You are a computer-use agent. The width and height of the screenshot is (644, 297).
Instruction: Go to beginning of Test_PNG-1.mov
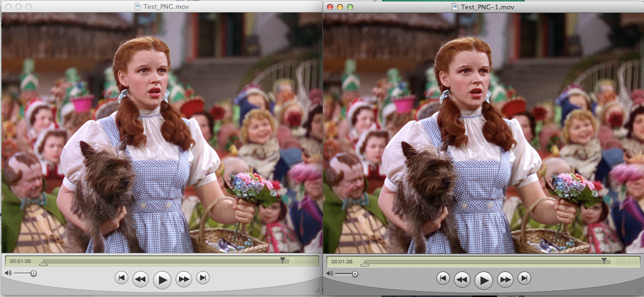click(x=443, y=277)
